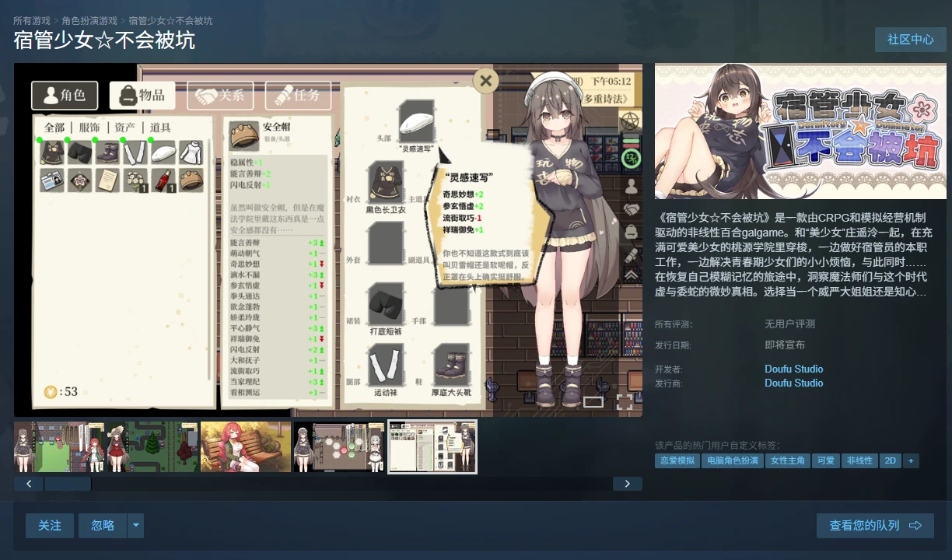The width and height of the screenshot is (952, 560).
Task: Filter inventory by 全部
Action: tap(54, 128)
